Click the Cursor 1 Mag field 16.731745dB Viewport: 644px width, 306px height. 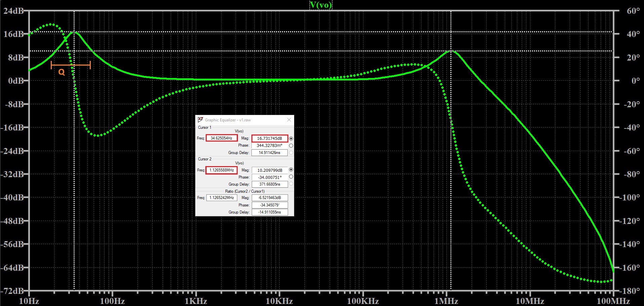(270, 138)
